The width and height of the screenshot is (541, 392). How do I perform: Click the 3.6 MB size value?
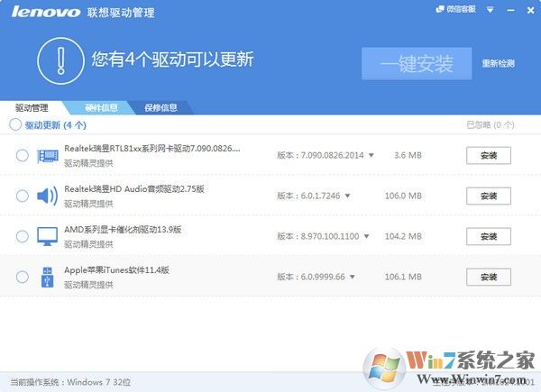click(408, 156)
